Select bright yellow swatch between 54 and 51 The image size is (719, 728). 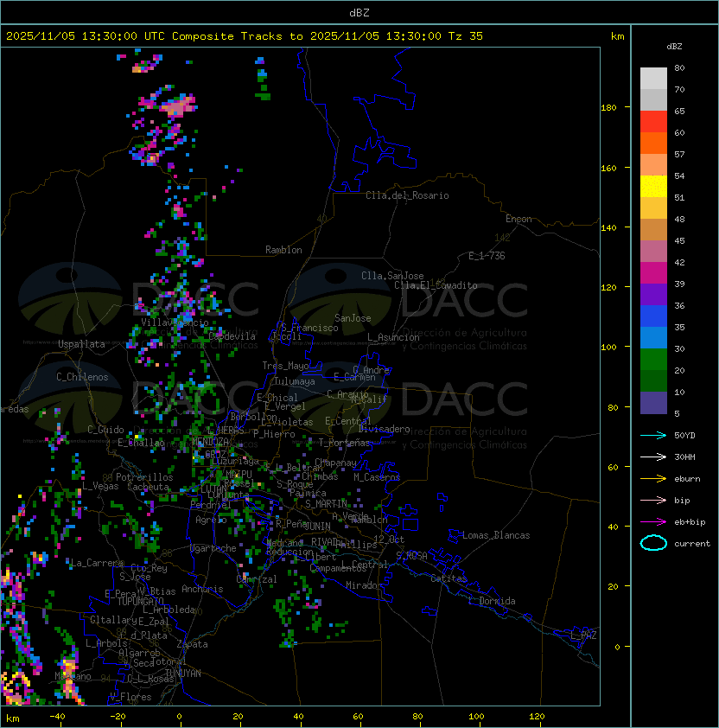pos(653,186)
